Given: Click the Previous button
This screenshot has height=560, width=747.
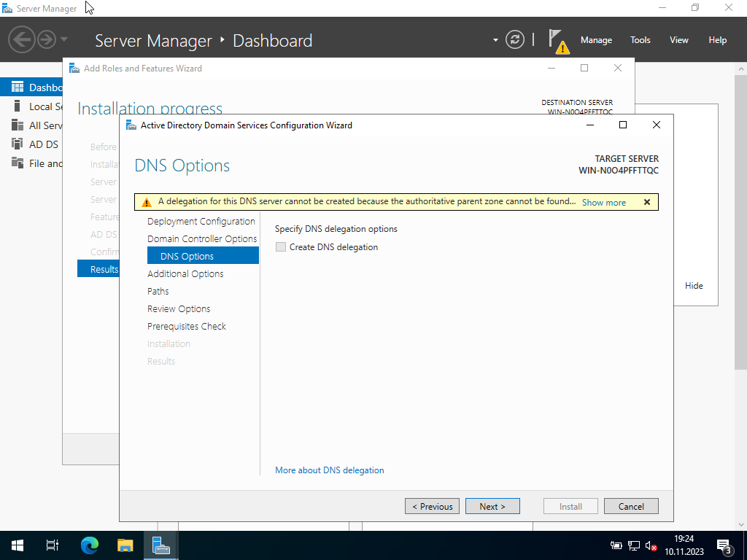Looking at the screenshot, I should tap(432, 506).
